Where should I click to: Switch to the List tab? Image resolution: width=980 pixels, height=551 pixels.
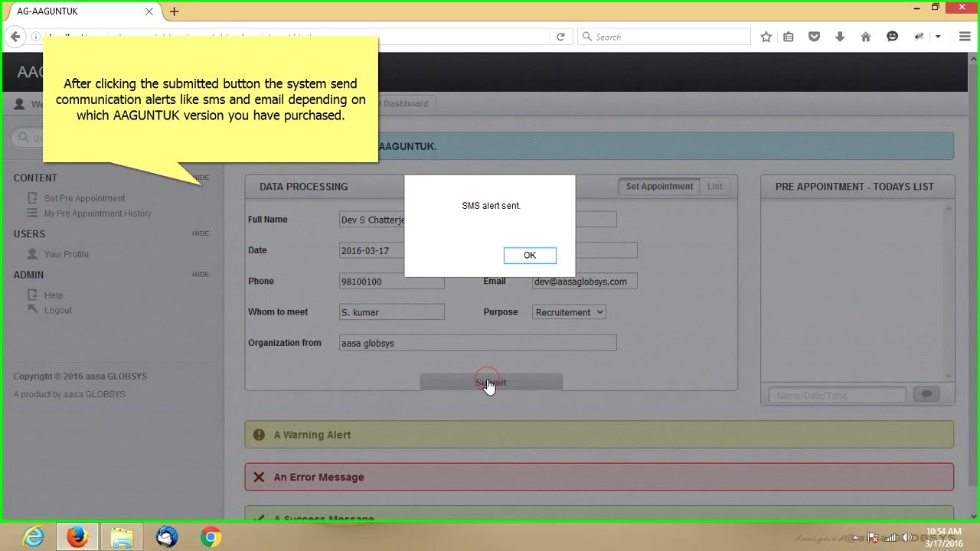(x=715, y=187)
